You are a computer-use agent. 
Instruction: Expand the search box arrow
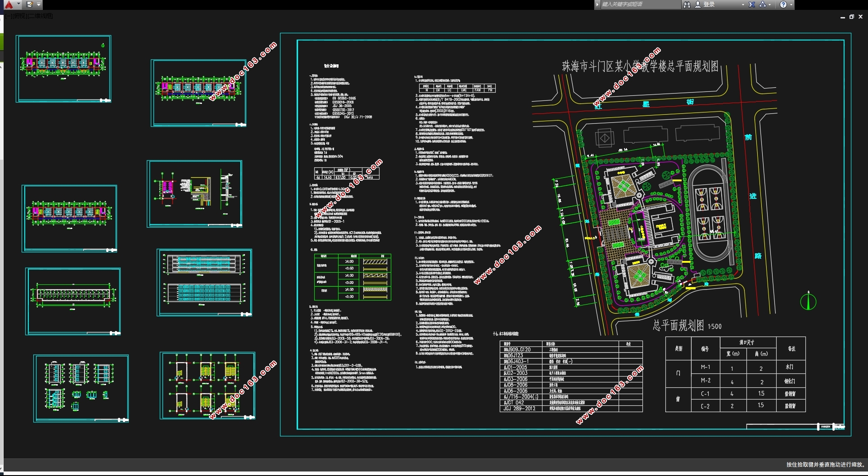597,4
